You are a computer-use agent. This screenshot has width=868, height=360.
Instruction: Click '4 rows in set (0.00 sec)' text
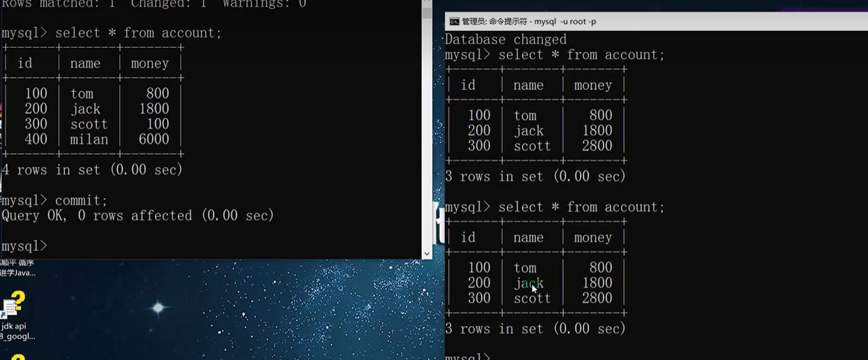(92, 170)
